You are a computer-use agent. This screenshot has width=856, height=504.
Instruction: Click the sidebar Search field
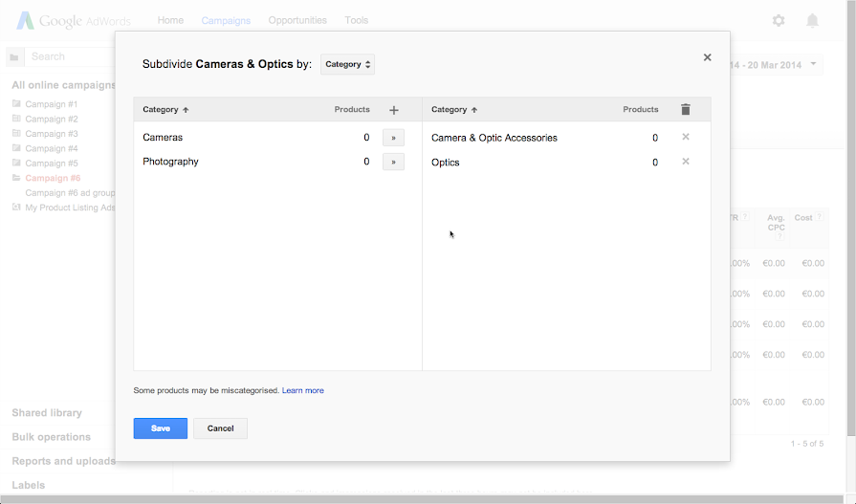tap(67, 56)
